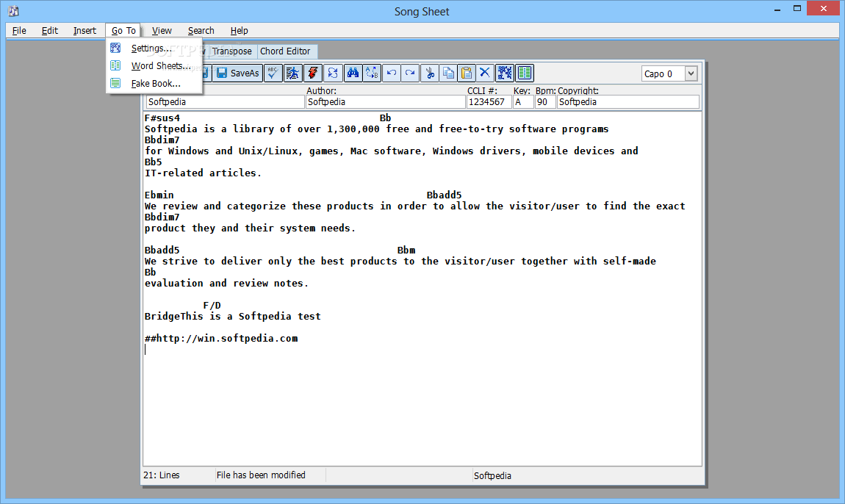The width and height of the screenshot is (845, 504).
Task: Open Find with the binoculars icon
Action: pos(353,73)
